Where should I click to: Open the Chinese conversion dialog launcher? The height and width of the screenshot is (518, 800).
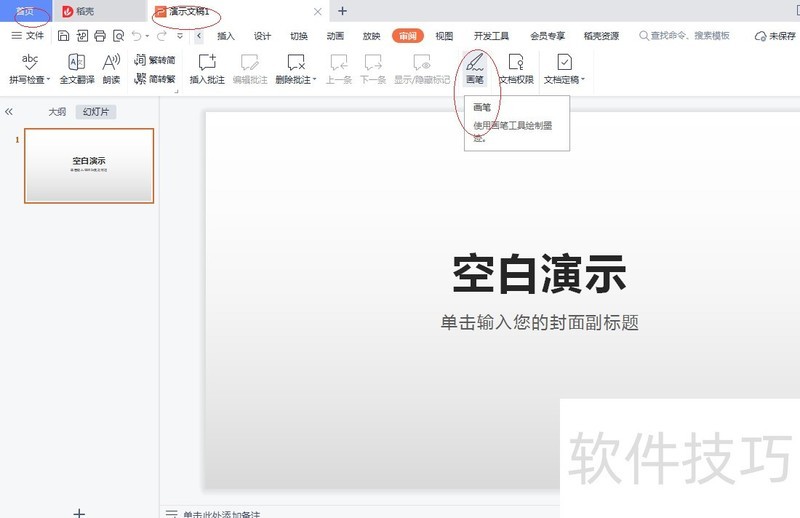tap(177, 91)
